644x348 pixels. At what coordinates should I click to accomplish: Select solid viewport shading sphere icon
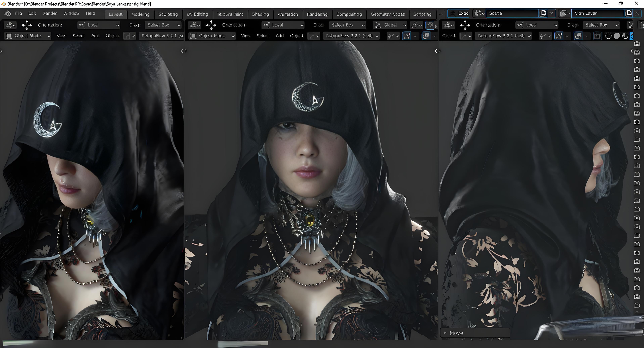tap(617, 36)
